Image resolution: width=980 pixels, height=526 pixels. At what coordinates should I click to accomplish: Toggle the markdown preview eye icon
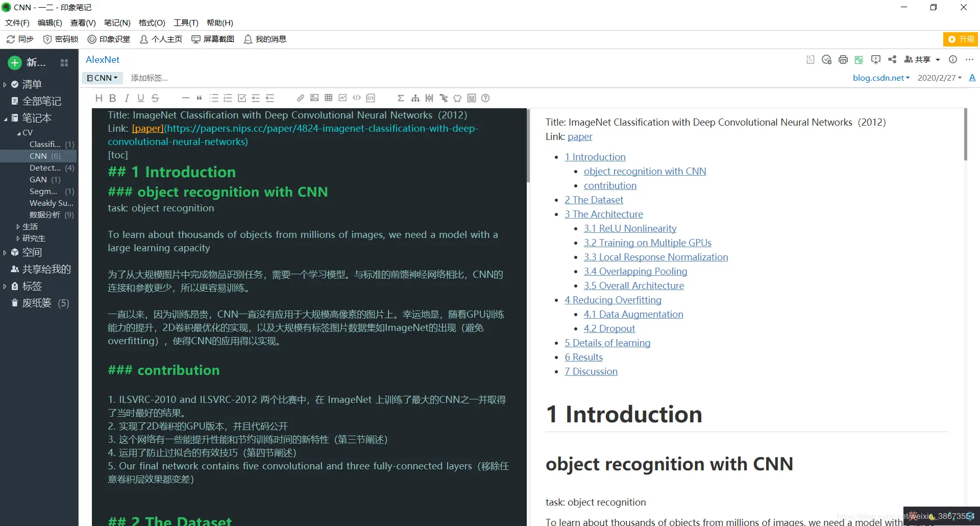click(x=859, y=59)
